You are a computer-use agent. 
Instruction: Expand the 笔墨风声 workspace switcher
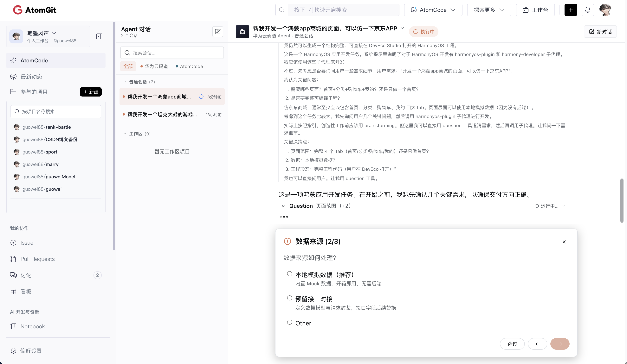54,33
